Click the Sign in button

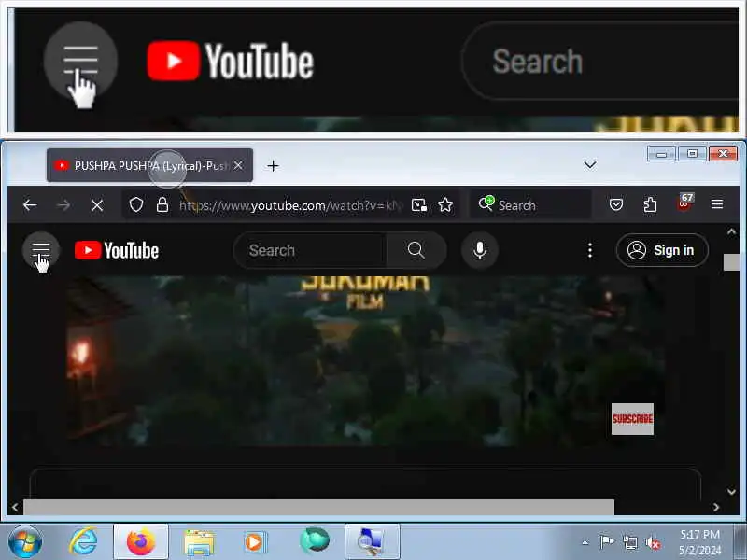pos(662,250)
